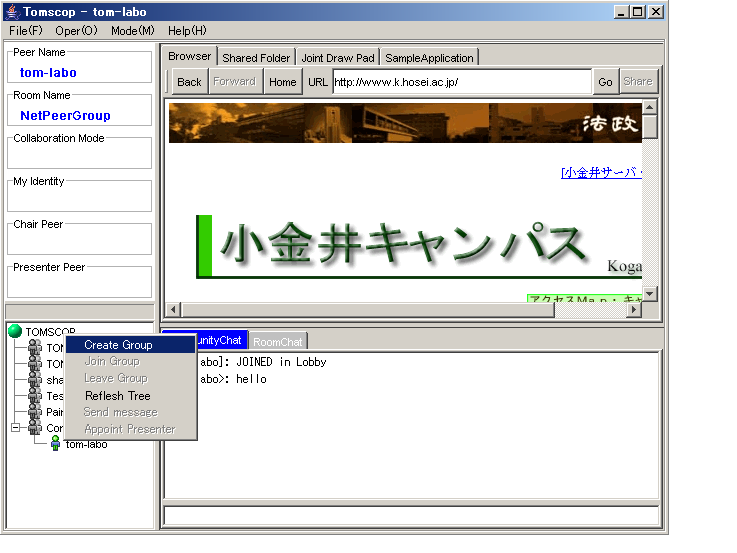The height and width of the screenshot is (553, 737).
Task: Click browser horizontal scrollbar right arrow
Action: point(634,309)
